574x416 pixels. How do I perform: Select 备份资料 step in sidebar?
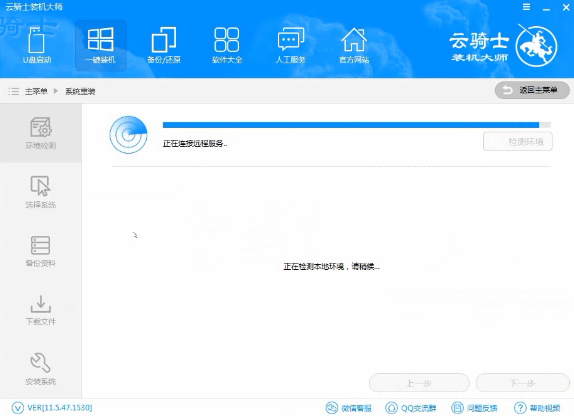(41, 250)
